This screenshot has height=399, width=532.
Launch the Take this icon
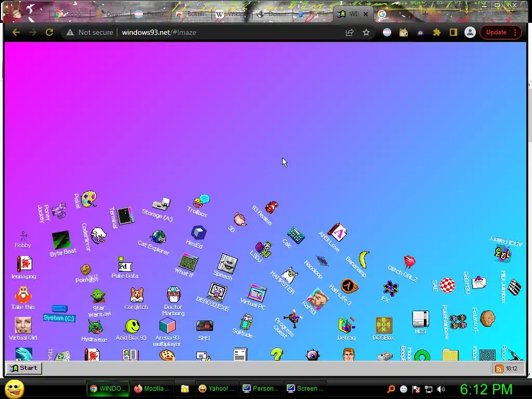[x=23, y=295]
